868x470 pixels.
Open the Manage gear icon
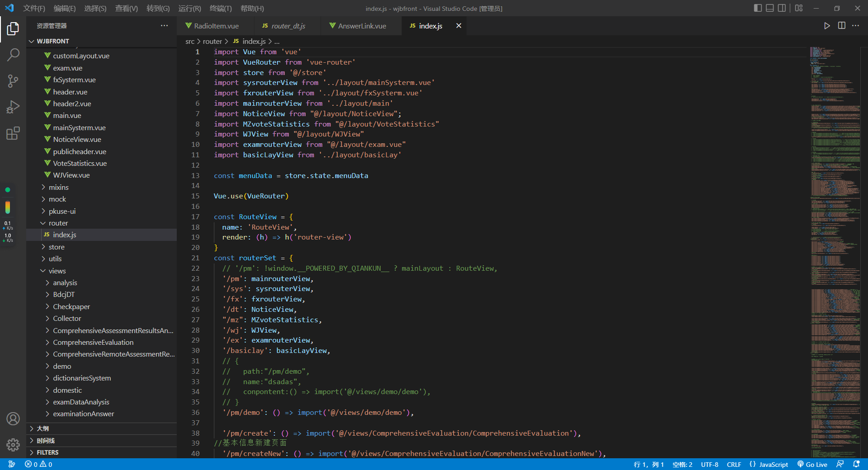tap(13, 445)
